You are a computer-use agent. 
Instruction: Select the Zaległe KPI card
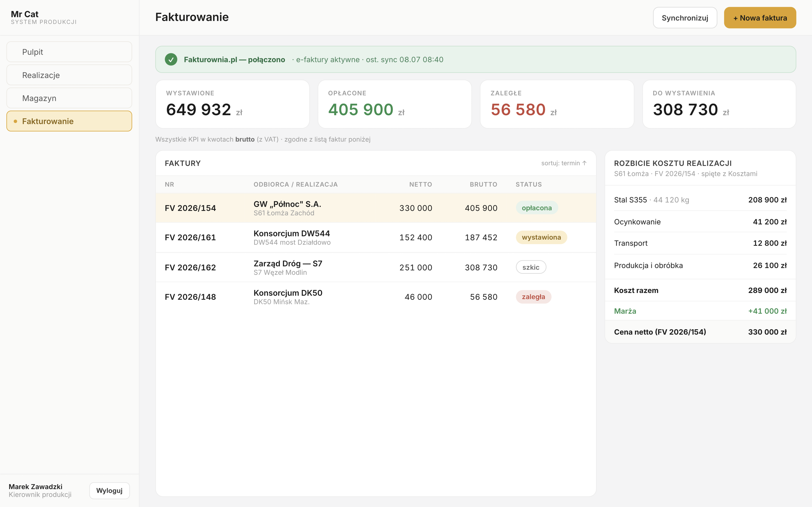[557, 104]
